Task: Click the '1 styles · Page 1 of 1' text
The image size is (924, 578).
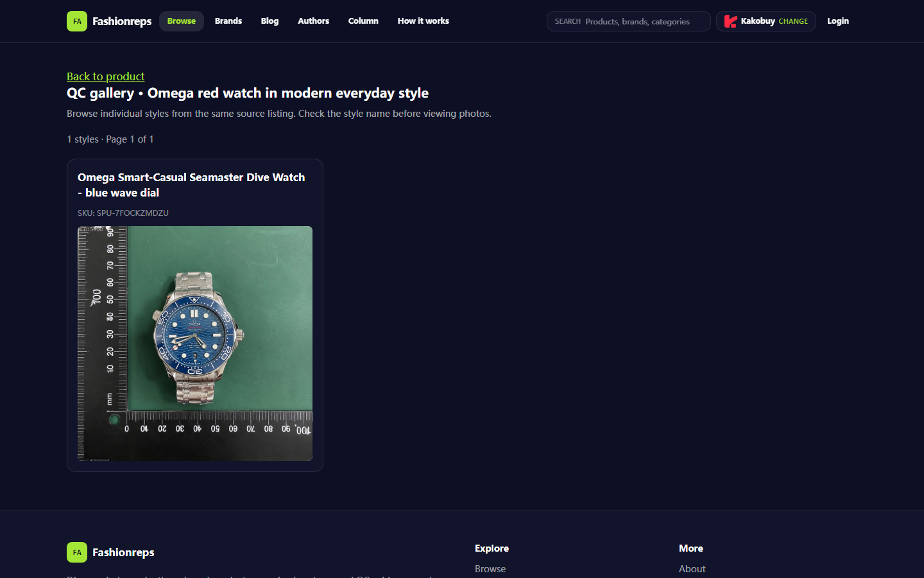Action: point(110,139)
